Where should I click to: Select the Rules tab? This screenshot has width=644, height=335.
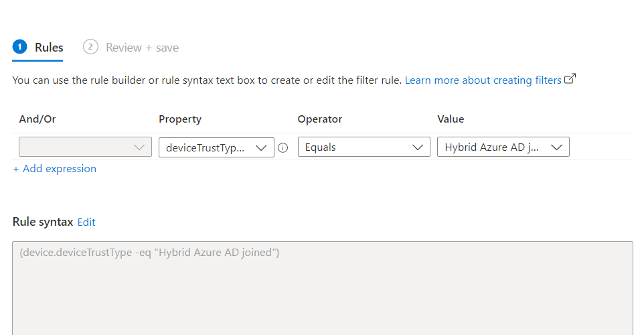[x=37, y=48]
